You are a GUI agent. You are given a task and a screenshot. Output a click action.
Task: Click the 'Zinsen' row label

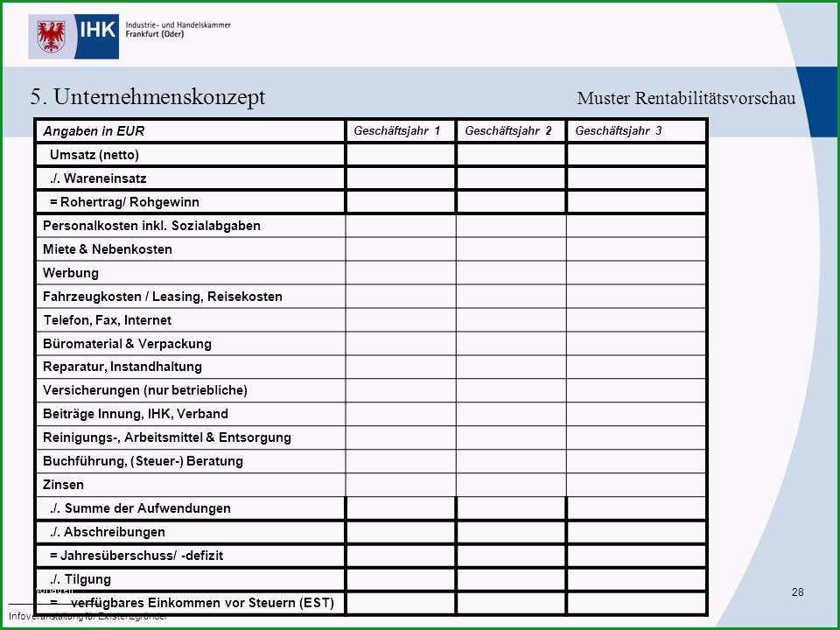63,484
